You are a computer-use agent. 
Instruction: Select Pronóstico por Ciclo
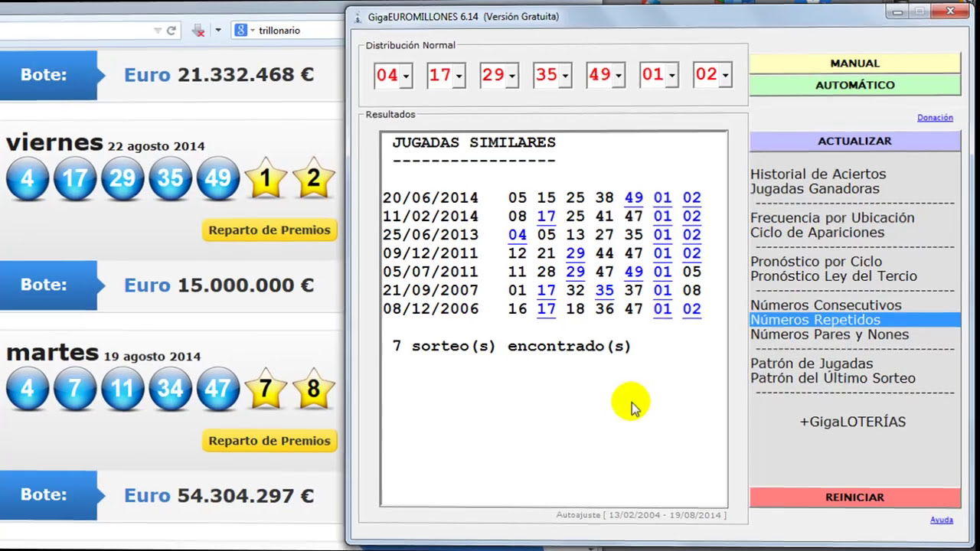click(x=816, y=262)
